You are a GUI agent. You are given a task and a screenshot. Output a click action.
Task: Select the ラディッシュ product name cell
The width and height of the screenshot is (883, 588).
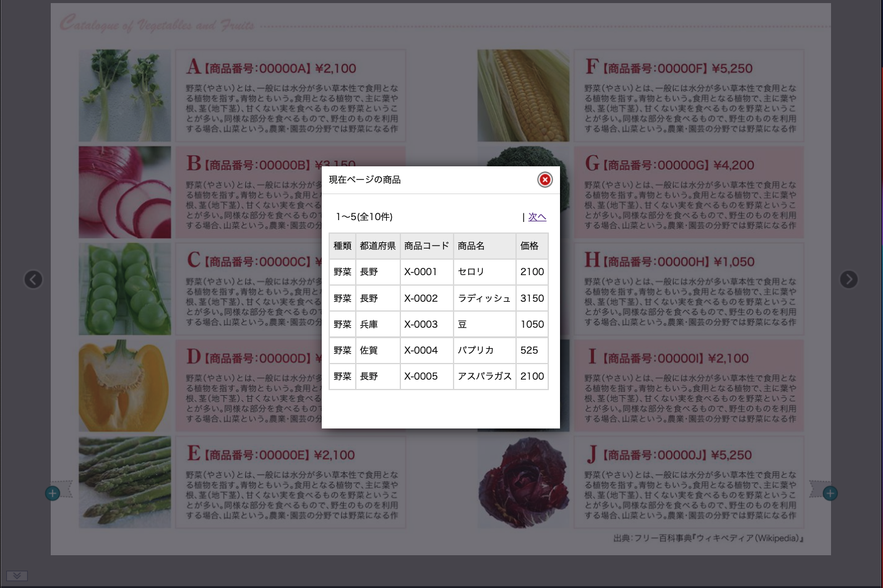[x=484, y=298]
